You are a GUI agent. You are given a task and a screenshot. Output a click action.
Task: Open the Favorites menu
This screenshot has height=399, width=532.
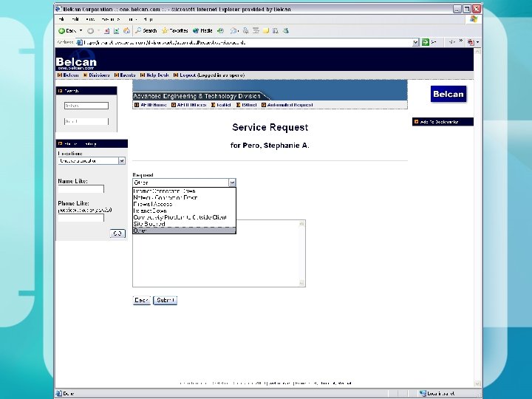111,19
